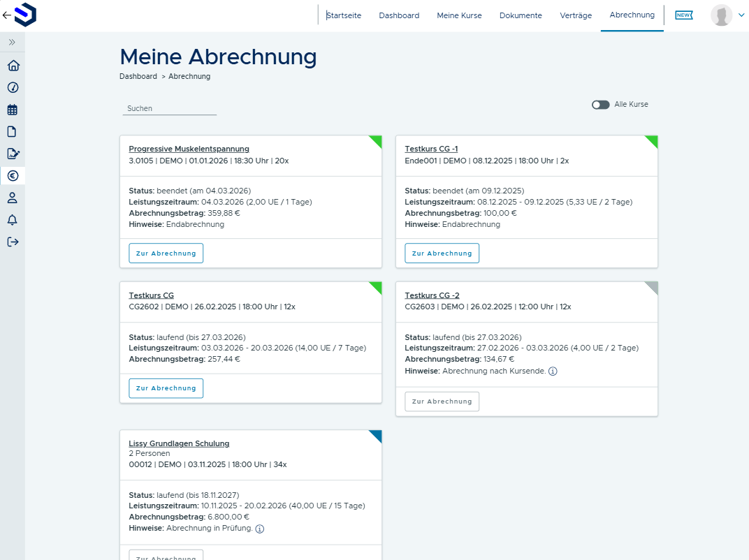Open the user profile icon in sidebar
This screenshot has width=749, height=560.
[13, 198]
